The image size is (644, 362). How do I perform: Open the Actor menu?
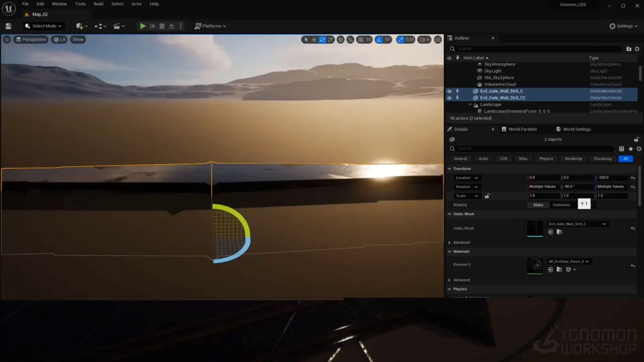click(136, 4)
